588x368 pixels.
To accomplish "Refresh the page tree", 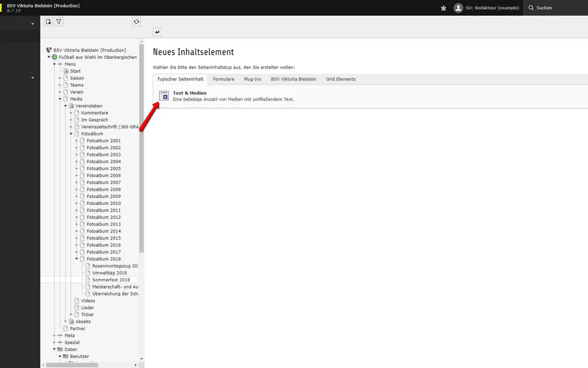I will coord(136,21).
